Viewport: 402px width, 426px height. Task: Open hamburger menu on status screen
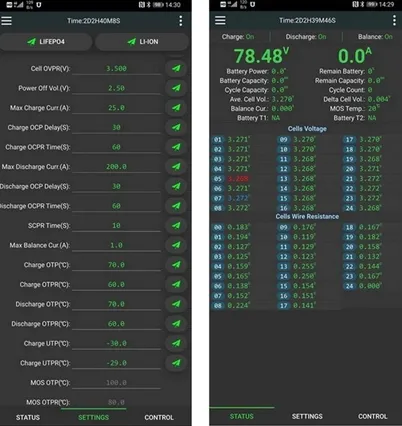click(220, 20)
